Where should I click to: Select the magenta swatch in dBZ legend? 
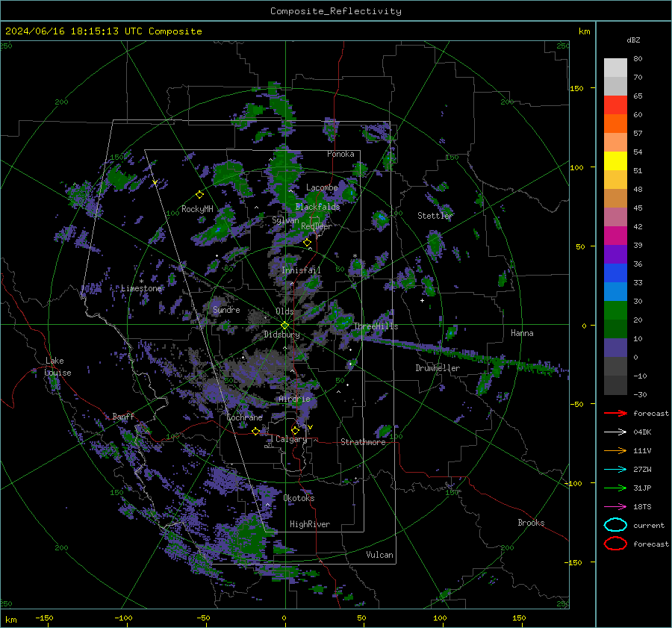(615, 235)
